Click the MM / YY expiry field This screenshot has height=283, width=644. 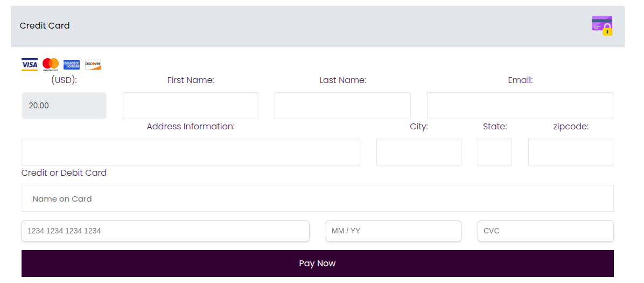click(x=394, y=231)
